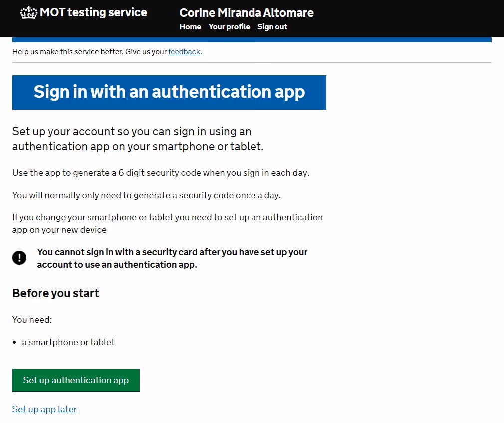
Task: Click the 'If you change your smartphone' paragraph
Action: tap(167, 223)
